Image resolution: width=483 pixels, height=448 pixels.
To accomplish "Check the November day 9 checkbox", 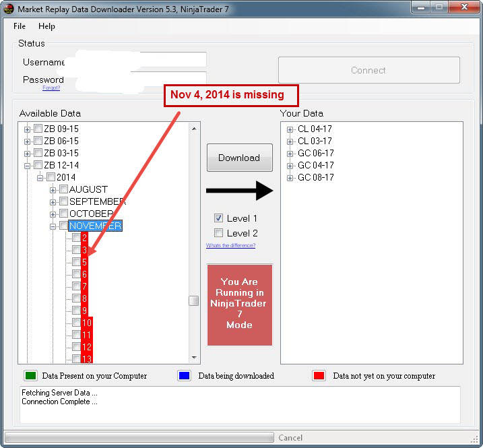I will click(76, 311).
